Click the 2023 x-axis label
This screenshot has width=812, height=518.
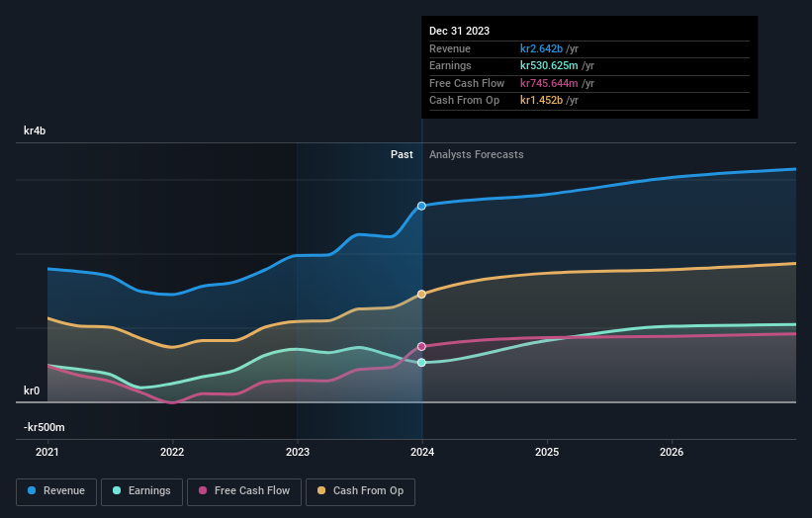298,452
